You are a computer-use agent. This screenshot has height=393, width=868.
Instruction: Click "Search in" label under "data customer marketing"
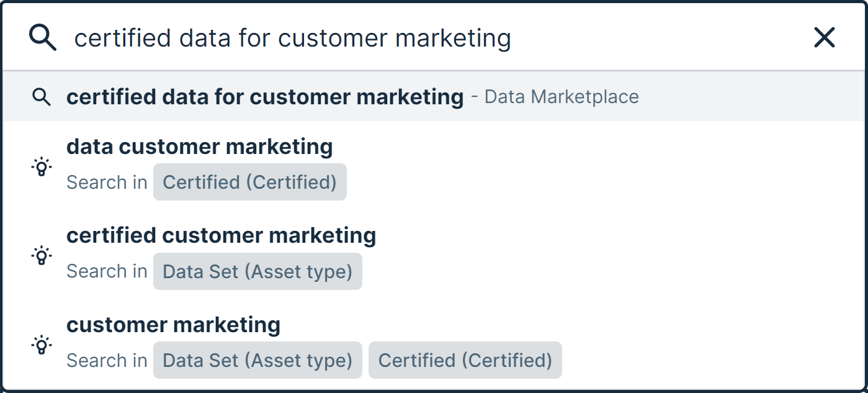click(107, 183)
